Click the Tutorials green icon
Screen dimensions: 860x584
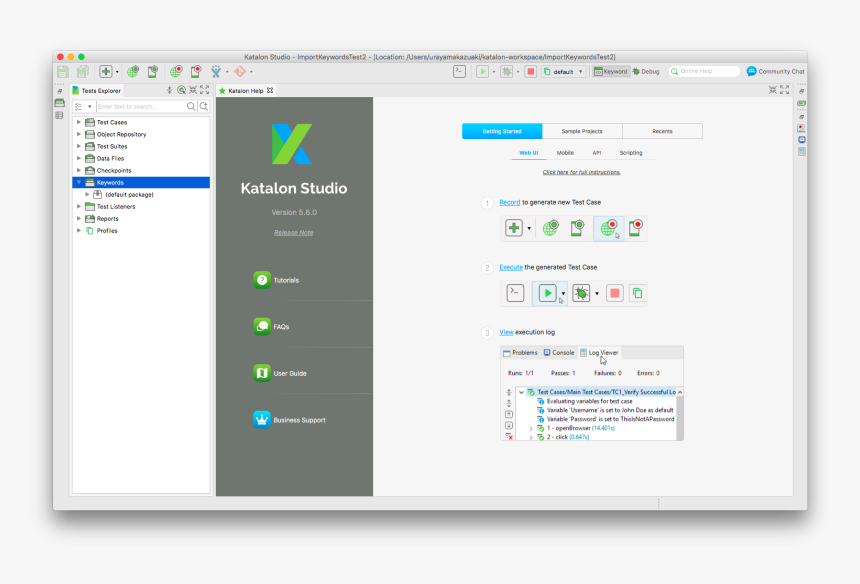[x=262, y=280]
